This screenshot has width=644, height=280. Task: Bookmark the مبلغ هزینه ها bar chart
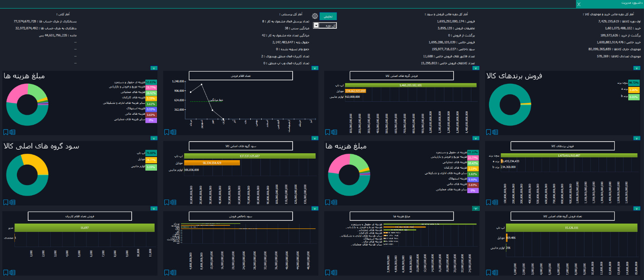point(328,272)
